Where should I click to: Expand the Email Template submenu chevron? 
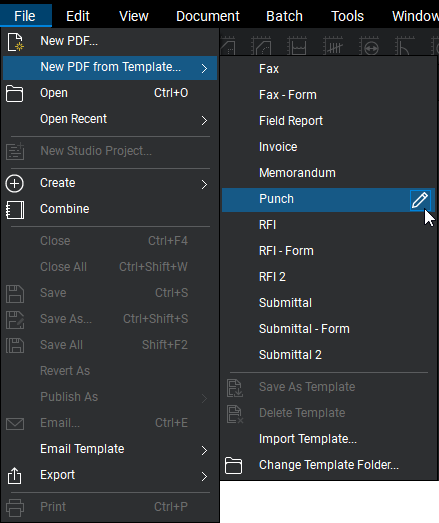pyautogui.click(x=204, y=451)
